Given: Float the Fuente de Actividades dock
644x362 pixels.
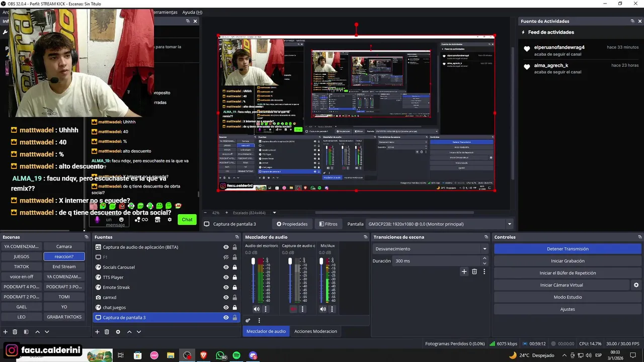Looking at the screenshot, I should [x=632, y=21].
